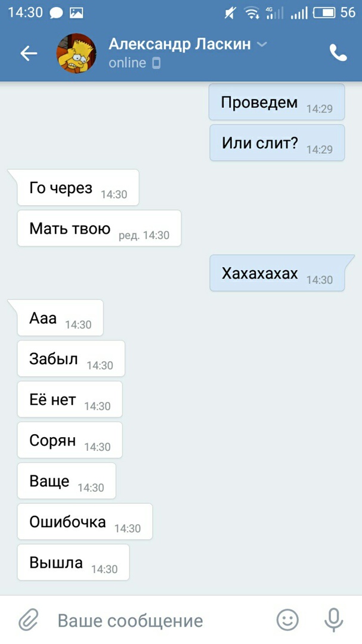This screenshot has height=644, width=362.
Task: Start a call with the phone icon
Action: pyautogui.click(x=338, y=53)
